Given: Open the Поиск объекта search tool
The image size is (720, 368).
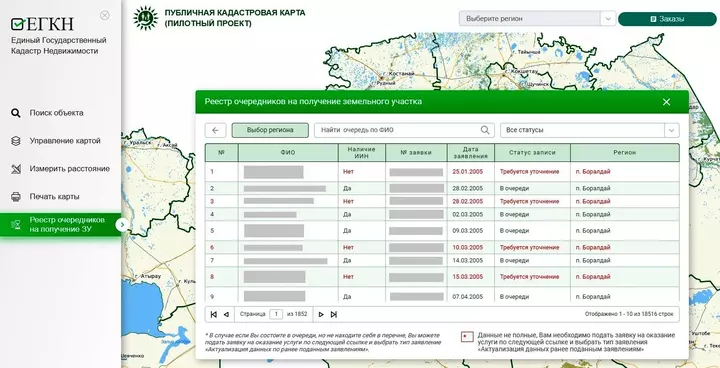Looking at the screenshot, I should pos(56,113).
